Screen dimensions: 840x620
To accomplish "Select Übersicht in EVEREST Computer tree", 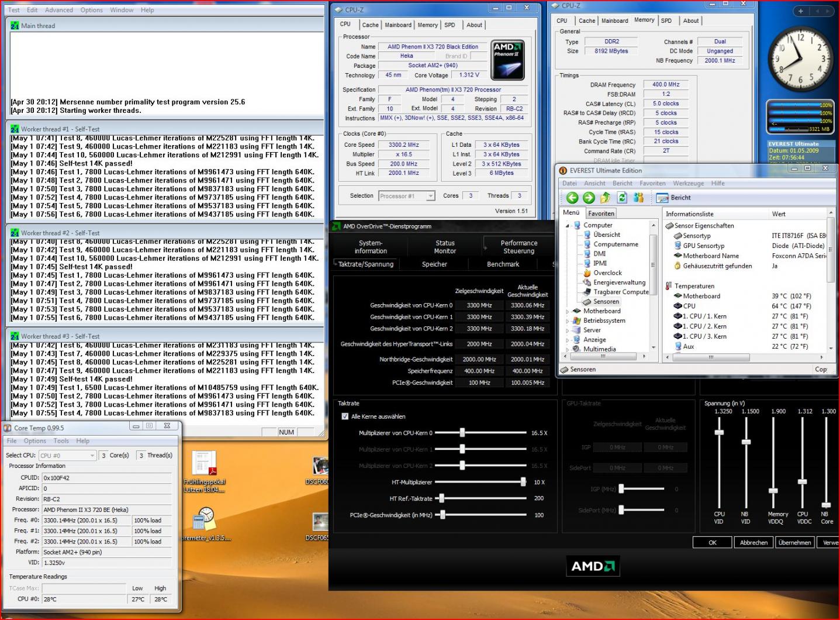I will [602, 235].
